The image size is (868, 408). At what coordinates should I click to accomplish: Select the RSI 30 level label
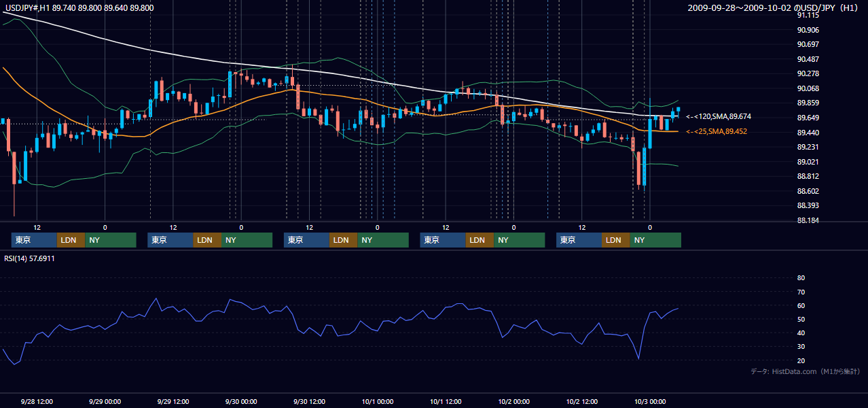coord(801,347)
